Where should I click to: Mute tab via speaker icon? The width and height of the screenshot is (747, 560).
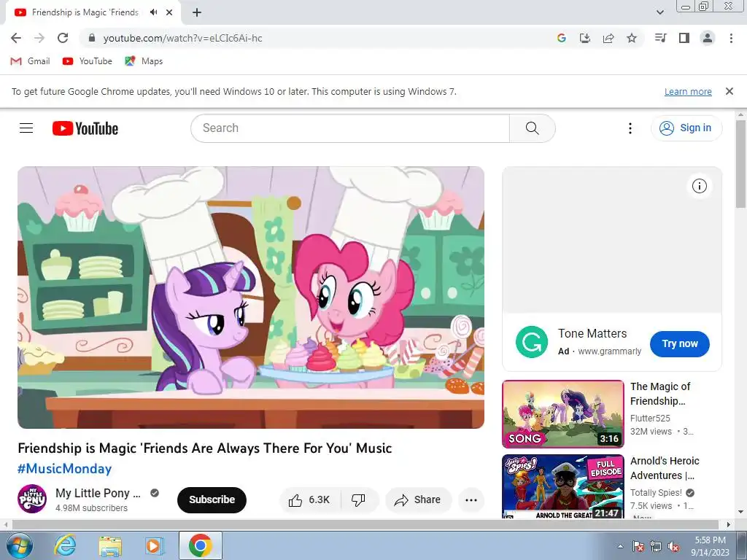pyautogui.click(x=153, y=12)
